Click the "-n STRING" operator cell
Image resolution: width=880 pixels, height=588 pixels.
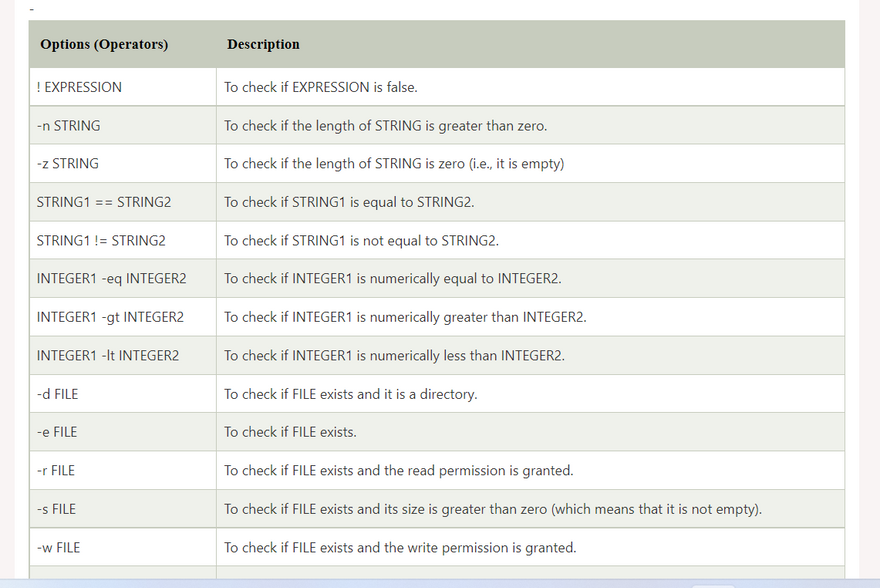[68, 126]
